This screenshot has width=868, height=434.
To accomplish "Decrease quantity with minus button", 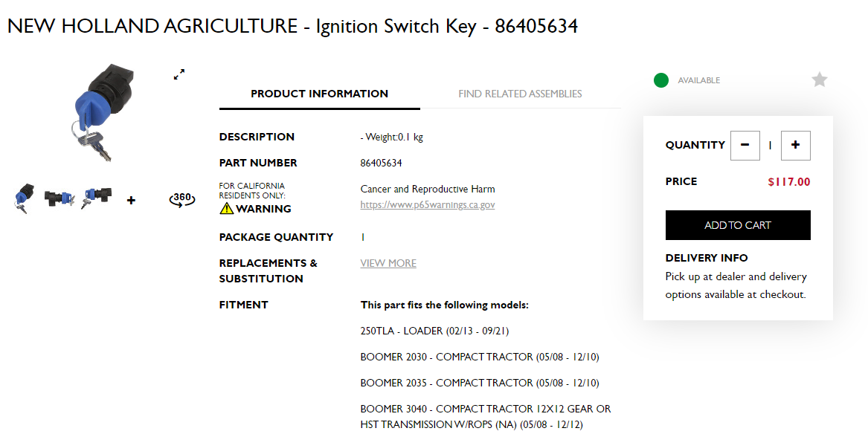I will click(x=745, y=146).
